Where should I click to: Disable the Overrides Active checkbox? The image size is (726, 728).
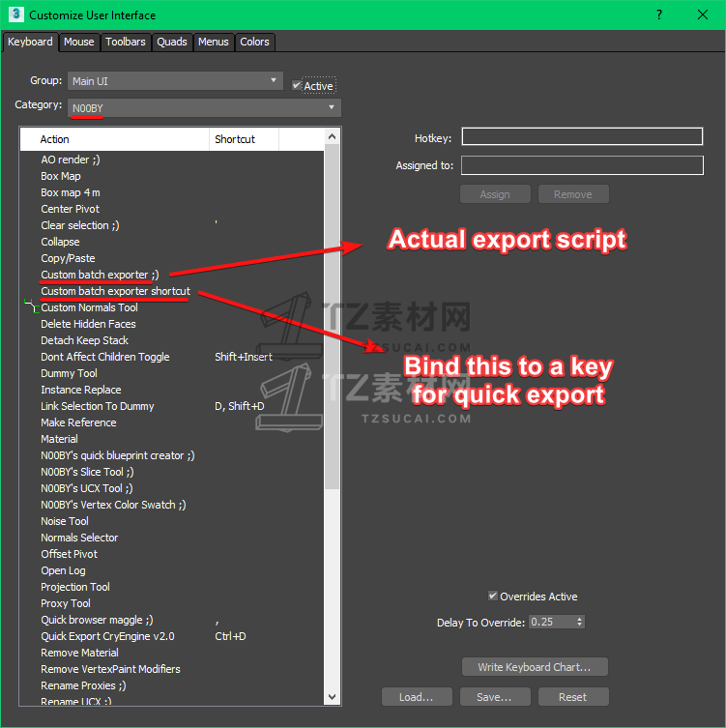(493, 597)
